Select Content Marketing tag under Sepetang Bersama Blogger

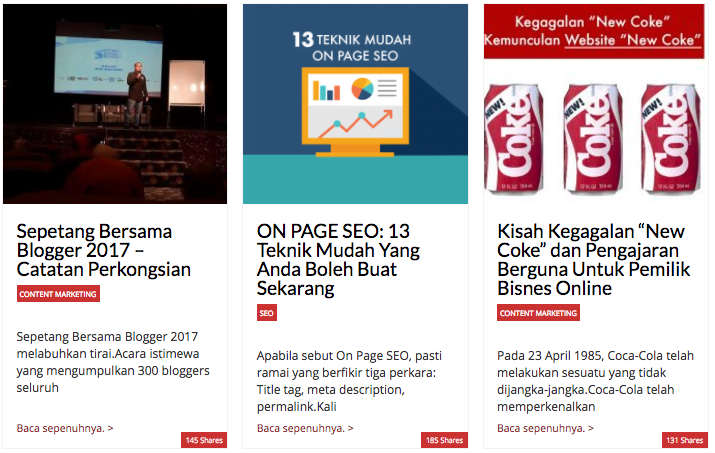coord(58,294)
